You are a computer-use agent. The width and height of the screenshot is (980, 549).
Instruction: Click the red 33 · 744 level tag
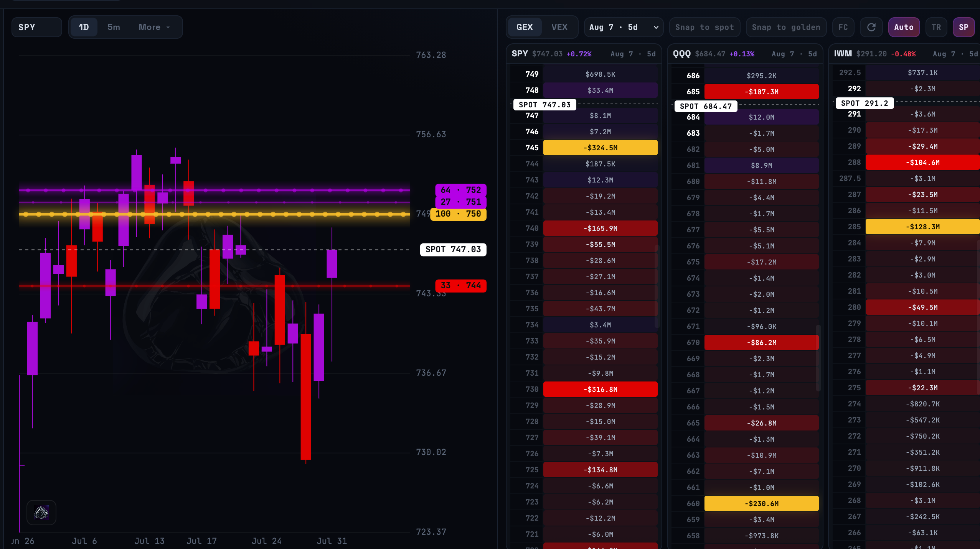coord(460,286)
